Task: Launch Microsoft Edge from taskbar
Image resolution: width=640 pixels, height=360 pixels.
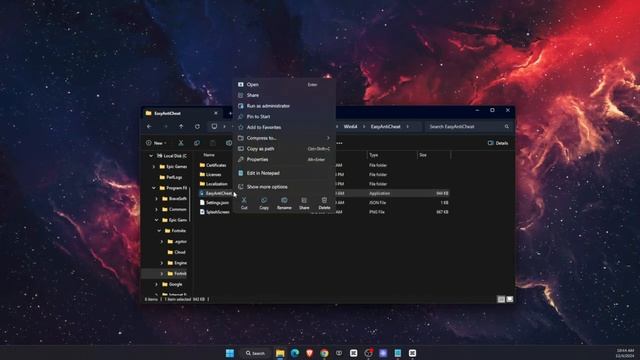Action: (x=295, y=353)
